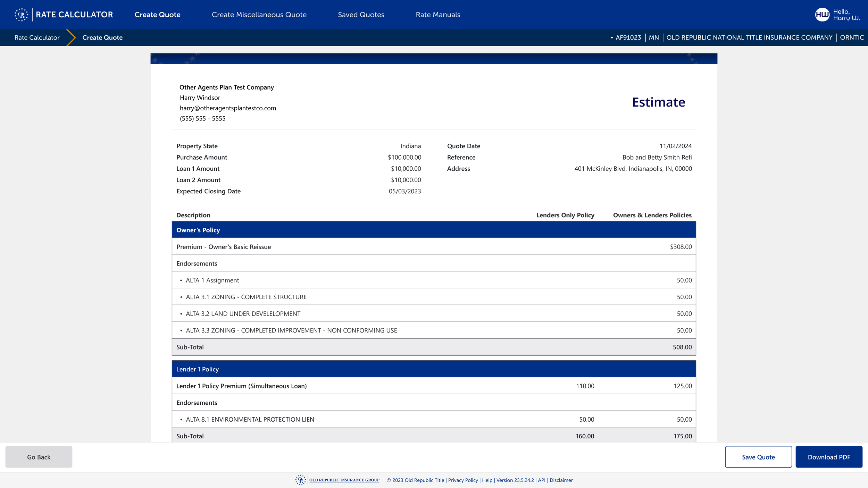Open Rate Manuals page
This screenshot has width=868, height=488.
438,15
